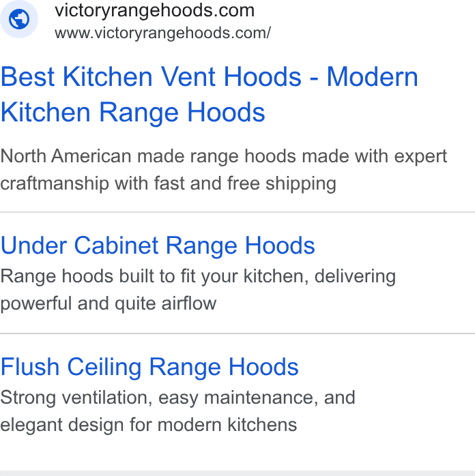
Task: Click the "elegant design for modern kitchens" text
Action: [x=149, y=424]
